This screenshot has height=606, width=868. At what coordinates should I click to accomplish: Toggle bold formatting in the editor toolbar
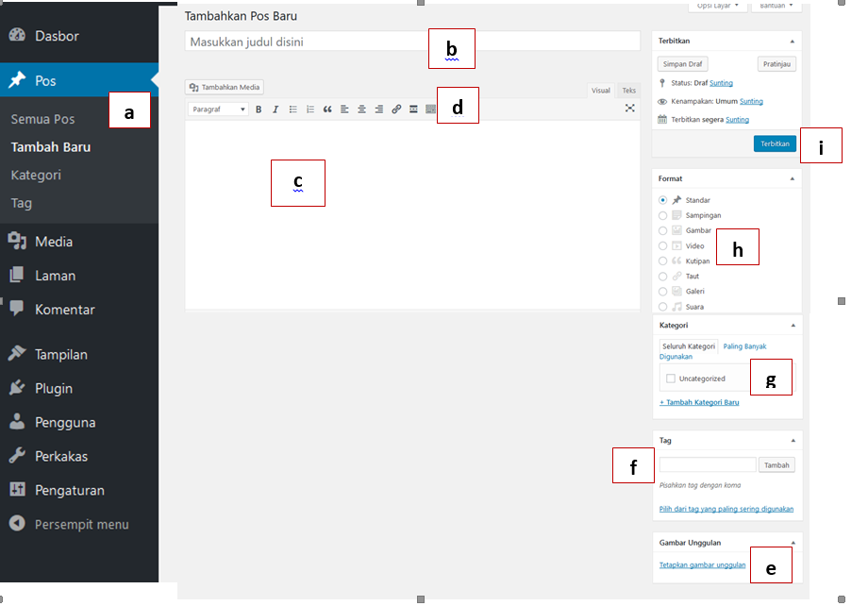(259, 109)
